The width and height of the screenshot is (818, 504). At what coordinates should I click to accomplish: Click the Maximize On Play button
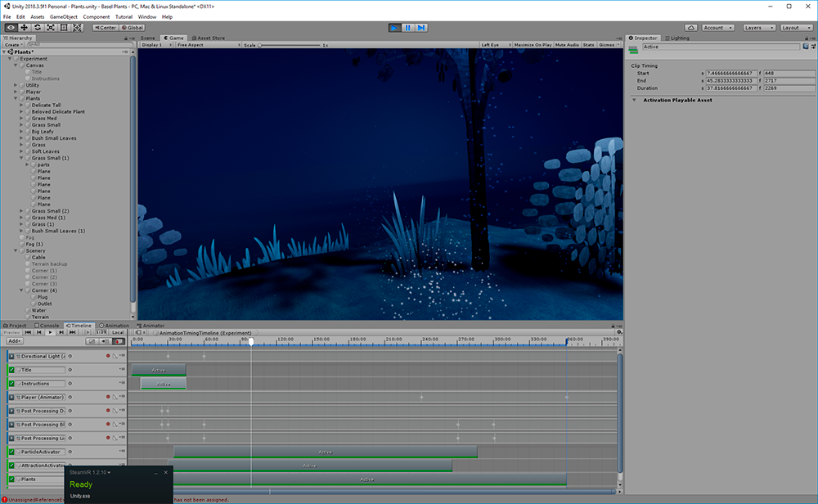533,45
